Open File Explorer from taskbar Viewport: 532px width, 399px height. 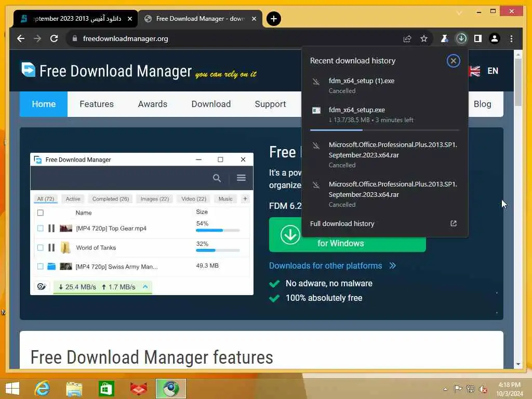pyautogui.click(x=74, y=389)
